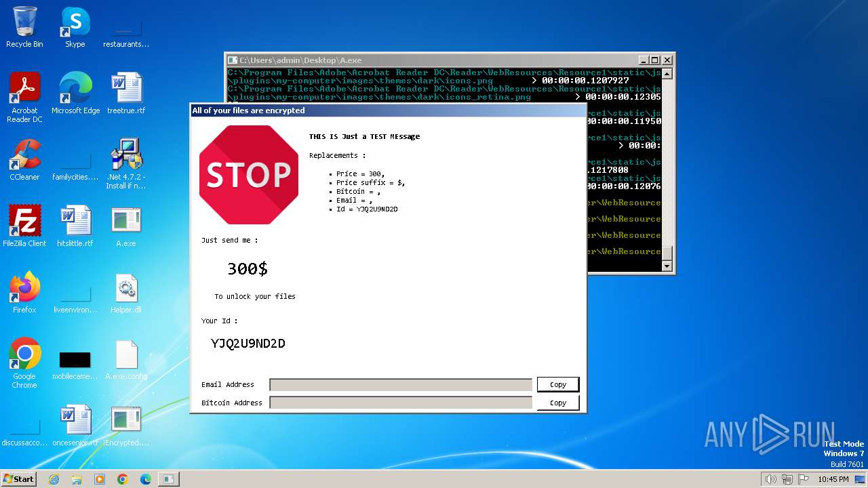
Task: Copy the Email Address value
Action: pos(558,384)
